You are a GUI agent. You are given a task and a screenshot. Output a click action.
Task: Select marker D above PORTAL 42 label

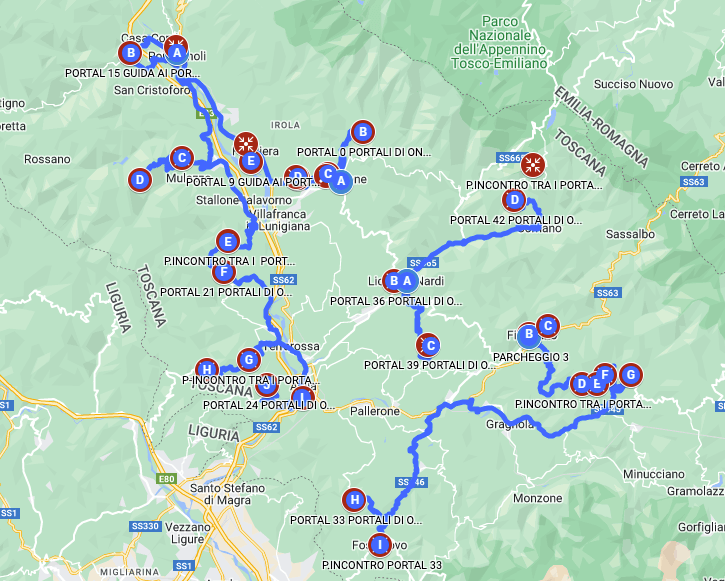[514, 201]
